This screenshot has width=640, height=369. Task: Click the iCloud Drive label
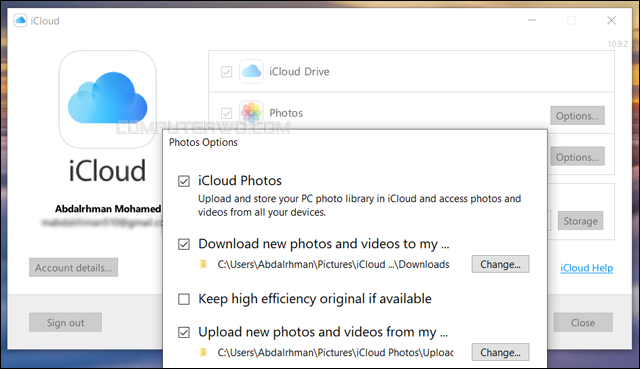click(299, 71)
